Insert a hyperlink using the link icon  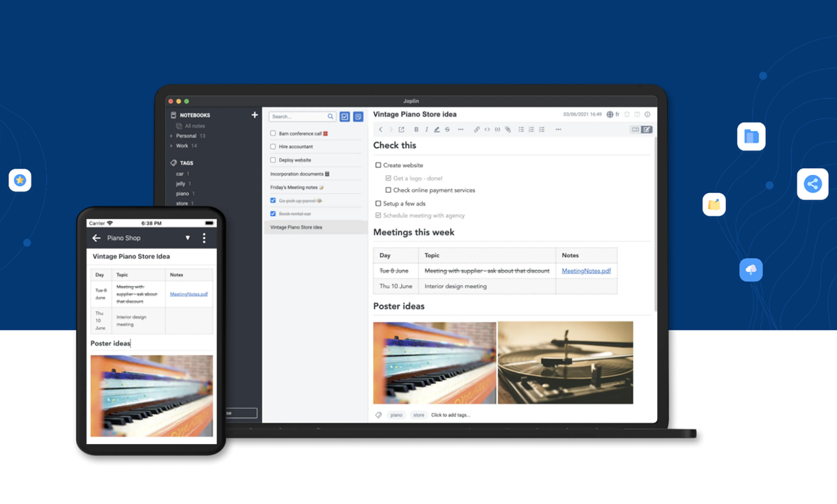click(477, 130)
